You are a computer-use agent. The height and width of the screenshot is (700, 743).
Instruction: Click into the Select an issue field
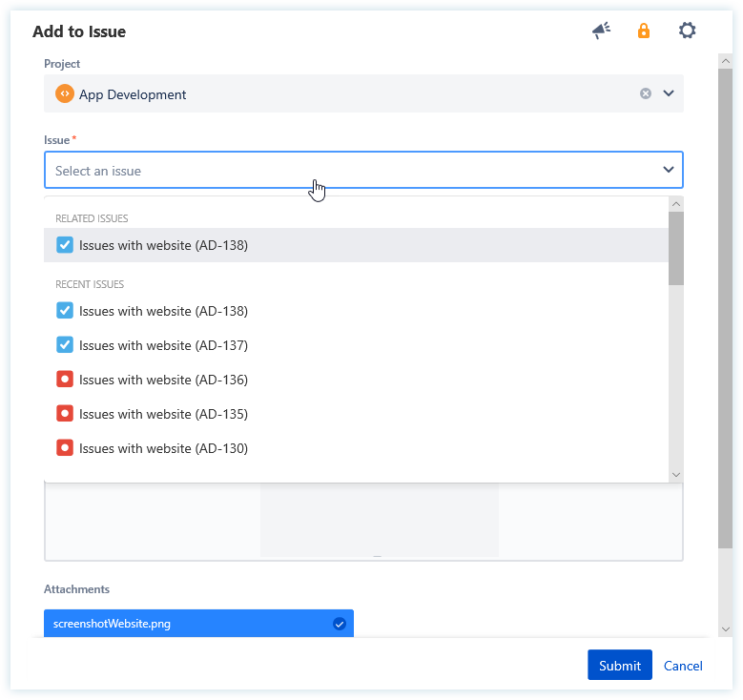[x=343, y=171]
